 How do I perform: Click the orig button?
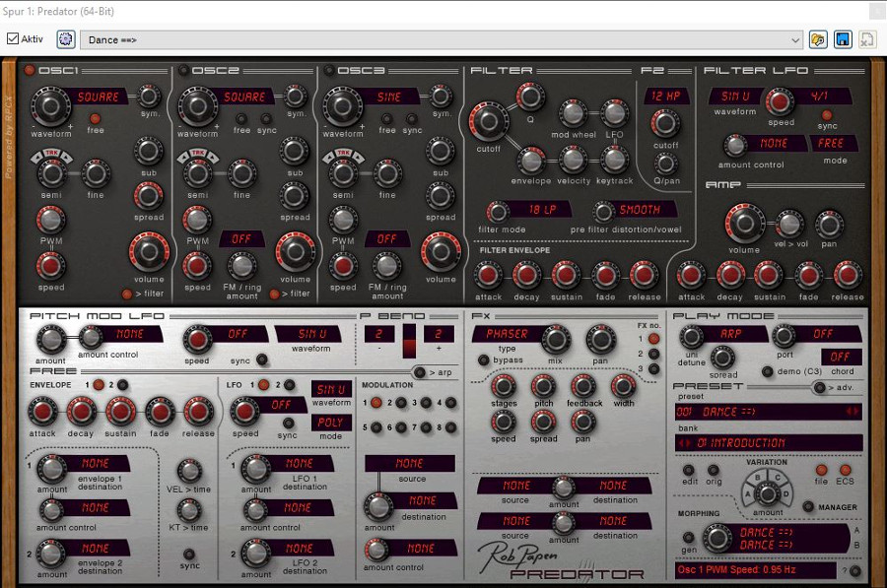coord(714,470)
